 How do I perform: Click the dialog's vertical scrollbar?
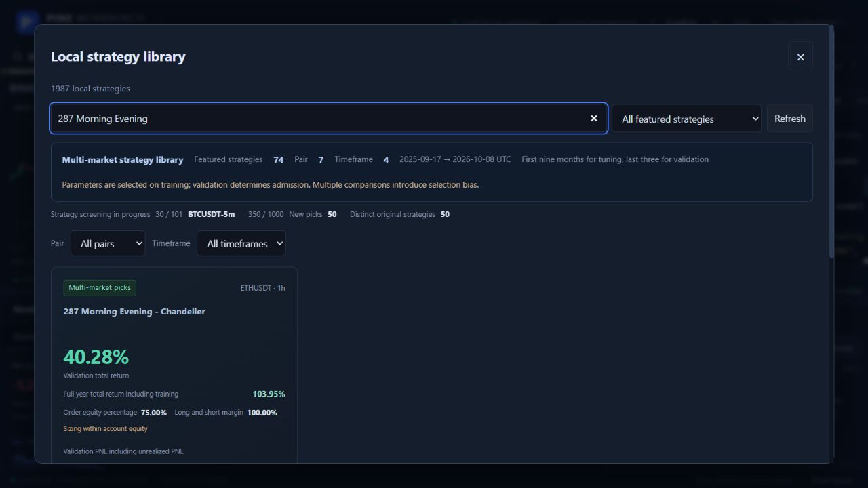click(831, 142)
